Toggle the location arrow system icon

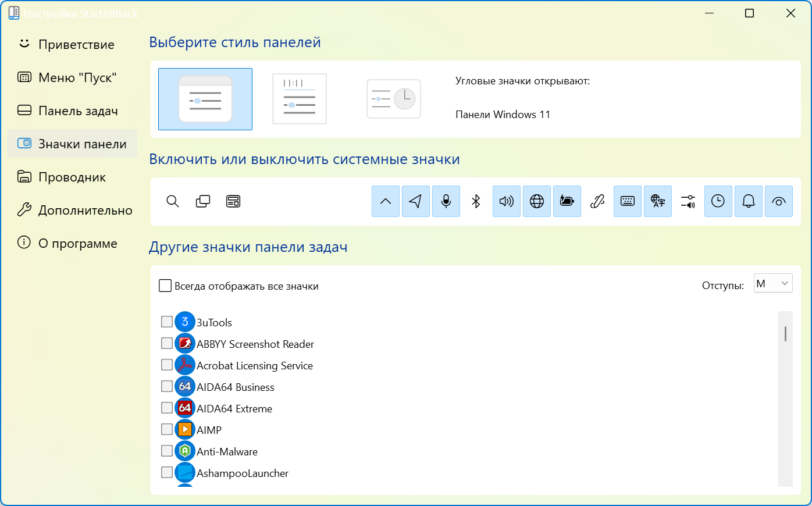(x=416, y=201)
